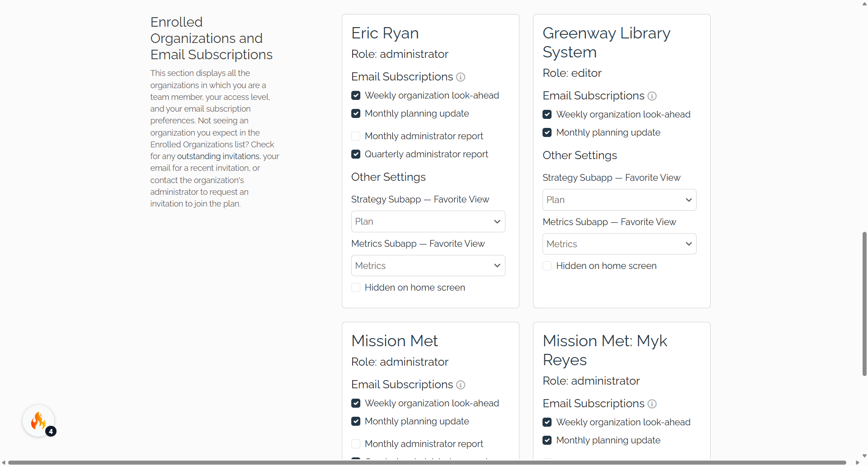
Task: Click scroll-down arrow on vertical scrollbar
Action: (864, 456)
